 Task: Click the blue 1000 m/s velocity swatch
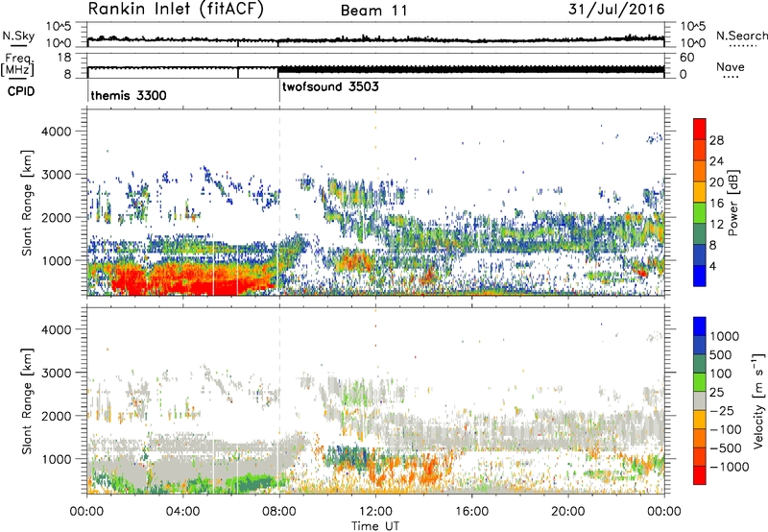click(700, 326)
